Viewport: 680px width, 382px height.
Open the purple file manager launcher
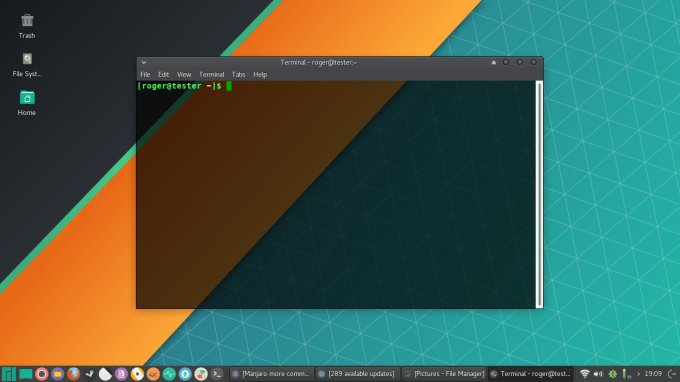pyautogui.click(x=58, y=374)
